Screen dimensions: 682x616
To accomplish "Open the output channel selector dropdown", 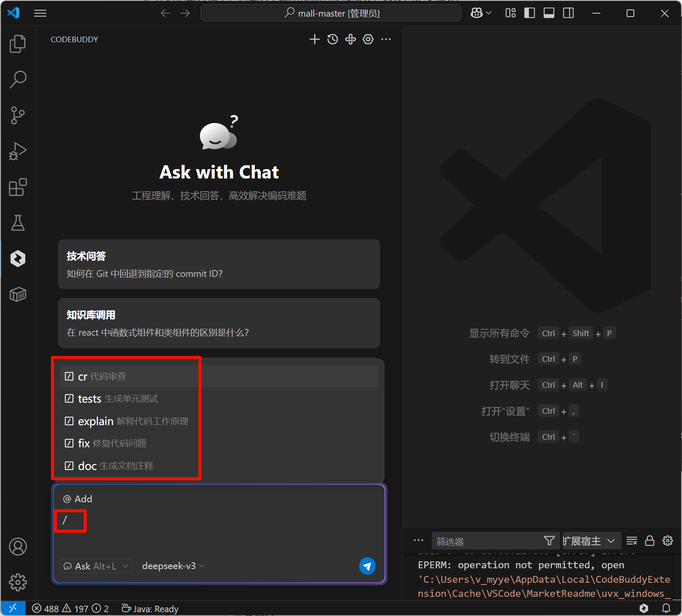I will (x=592, y=541).
